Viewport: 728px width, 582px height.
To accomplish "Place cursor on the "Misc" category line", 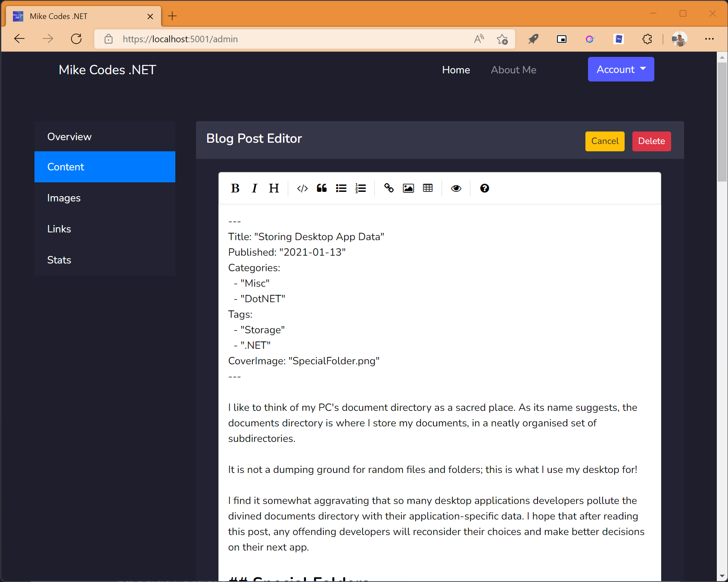I will [x=252, y=283].
